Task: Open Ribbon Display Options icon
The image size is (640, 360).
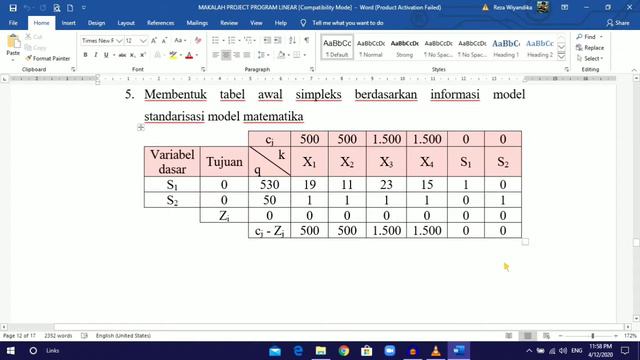Action: tap(564, 7)
